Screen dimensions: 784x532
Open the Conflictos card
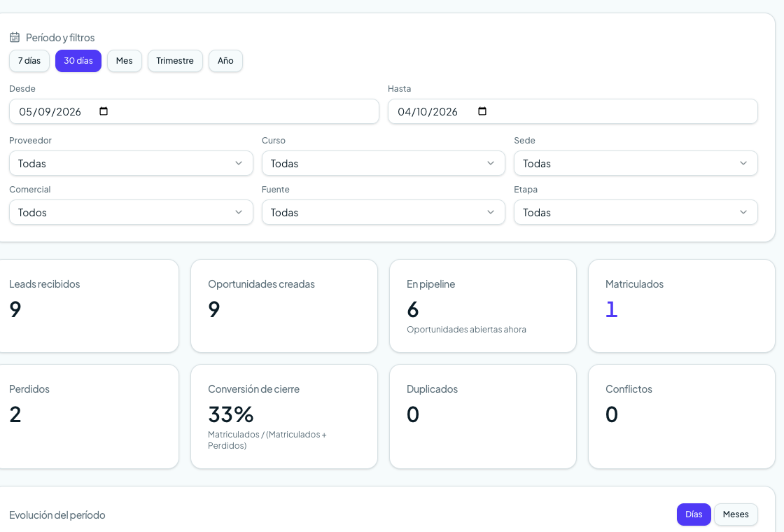682,416
